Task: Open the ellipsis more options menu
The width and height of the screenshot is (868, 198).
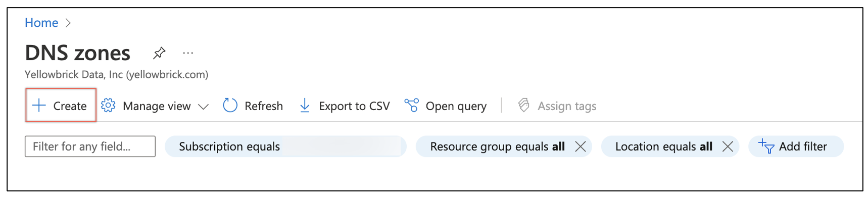Action: (188, 53)
